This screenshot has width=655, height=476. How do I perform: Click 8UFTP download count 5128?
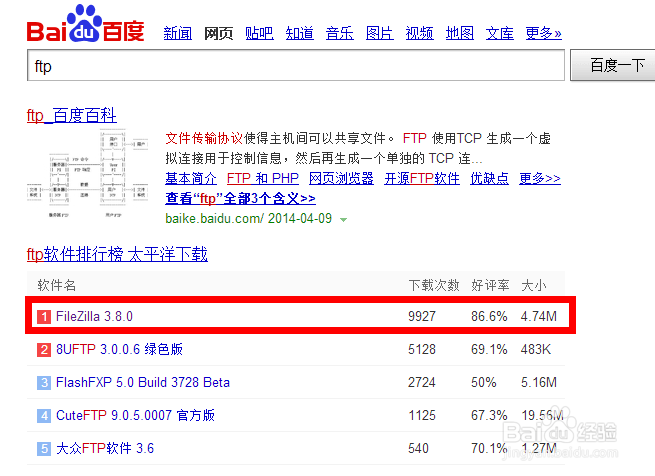pyautogui.click(x=422, y=349)
